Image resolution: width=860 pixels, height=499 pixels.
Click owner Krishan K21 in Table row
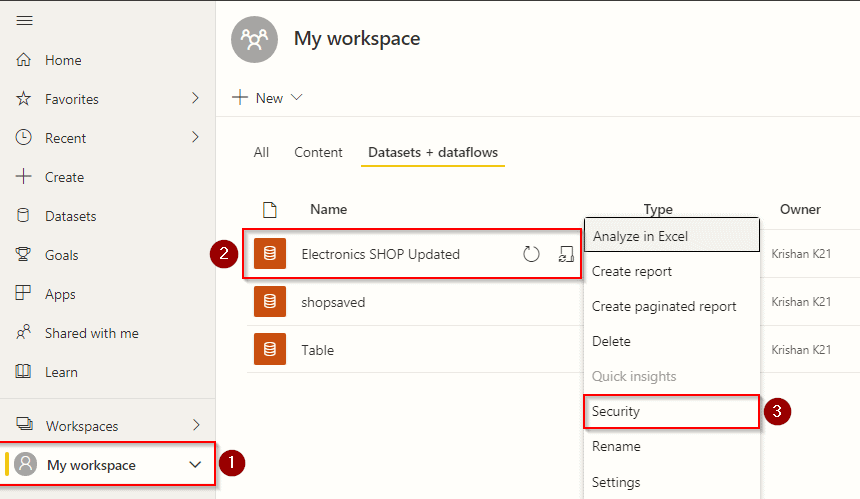click(x=801, y=349)
